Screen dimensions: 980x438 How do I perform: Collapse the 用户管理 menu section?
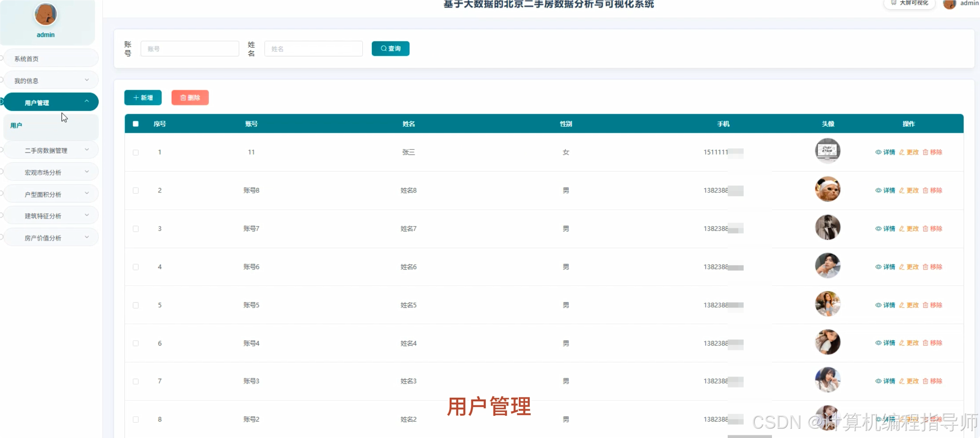50,102
